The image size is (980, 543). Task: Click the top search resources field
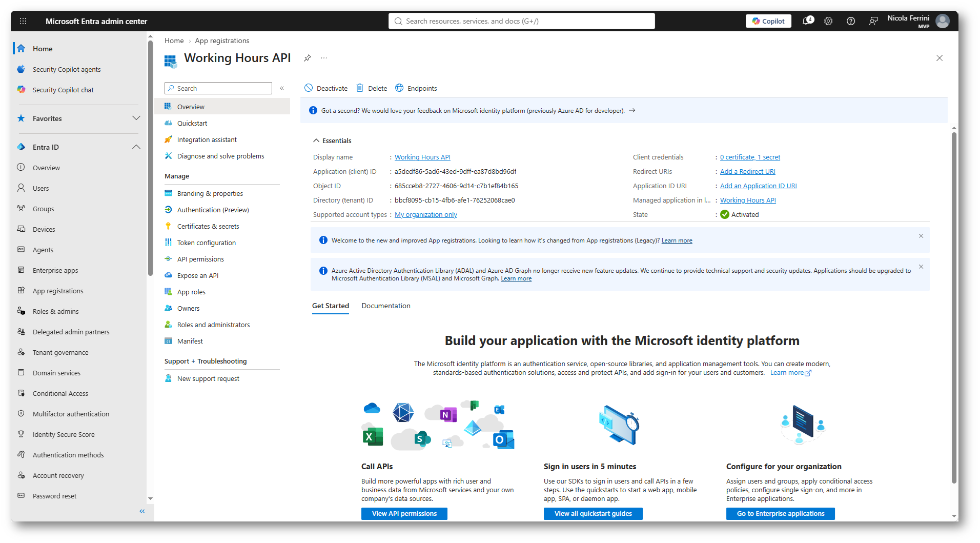[522, 21]
